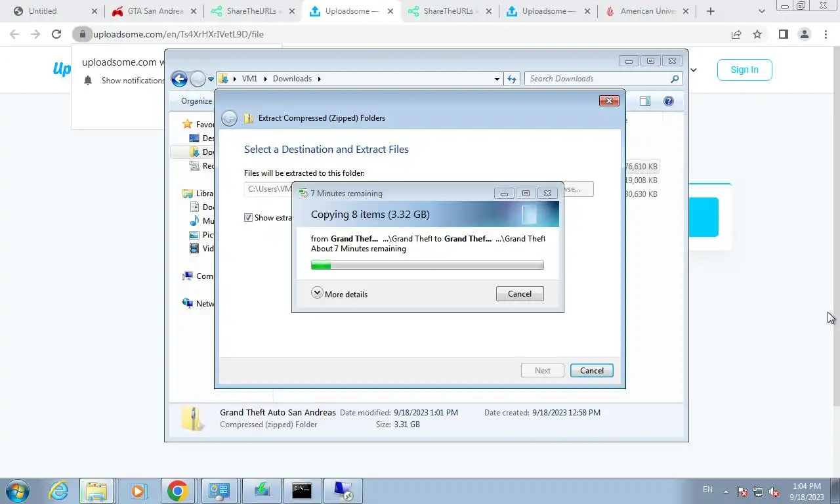The height and width of the screenshot is (504, 840).
Task: Select Pictures library in the navigation pane
Action: [x=201, y=235]
